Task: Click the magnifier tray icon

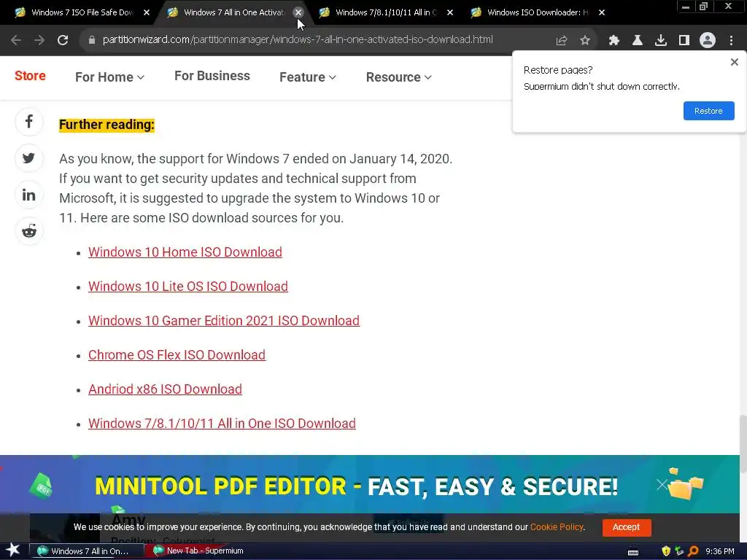Action: pos(693,551)
